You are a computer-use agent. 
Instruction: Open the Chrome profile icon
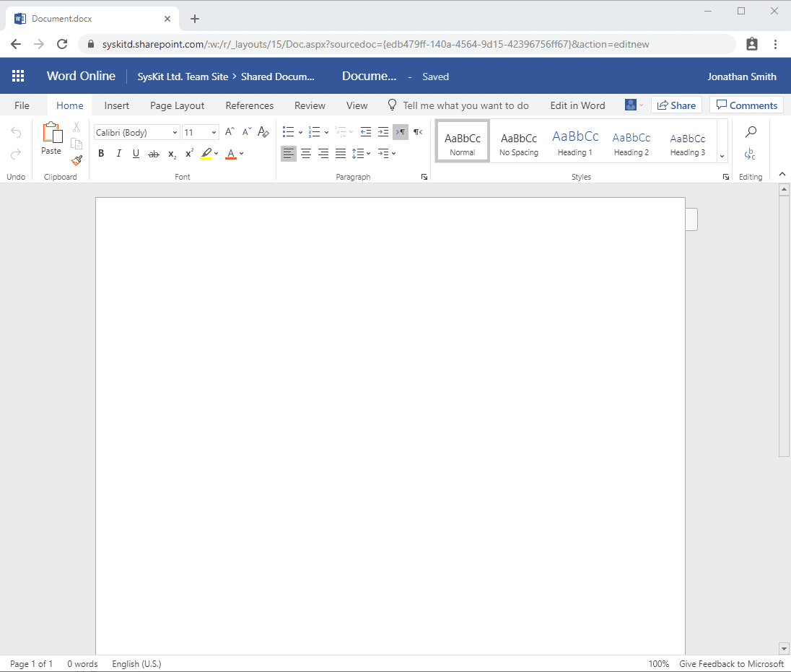751,44
